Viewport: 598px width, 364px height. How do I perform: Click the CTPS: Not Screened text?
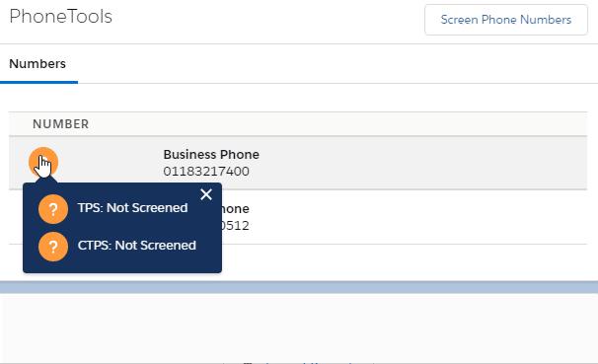[137, 245]
